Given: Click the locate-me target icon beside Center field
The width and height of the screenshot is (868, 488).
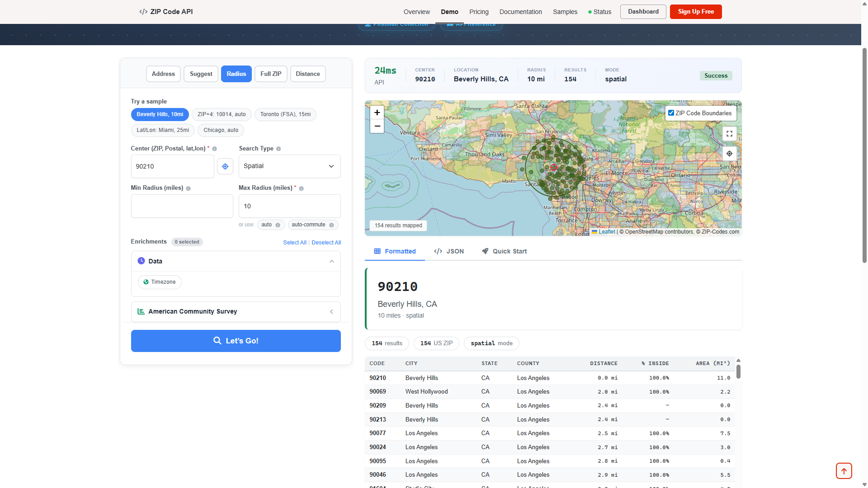Looking at the screenshot, I should 225,166.
